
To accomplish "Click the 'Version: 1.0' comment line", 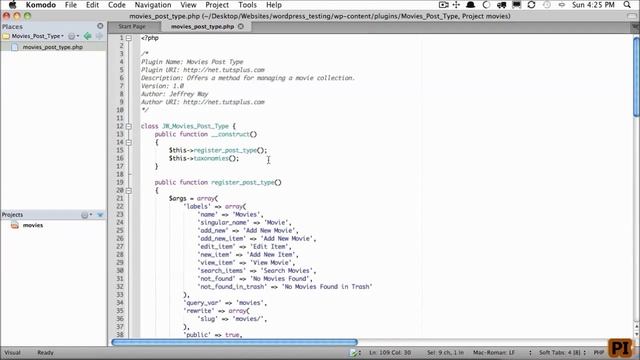I will coord(162,86).
